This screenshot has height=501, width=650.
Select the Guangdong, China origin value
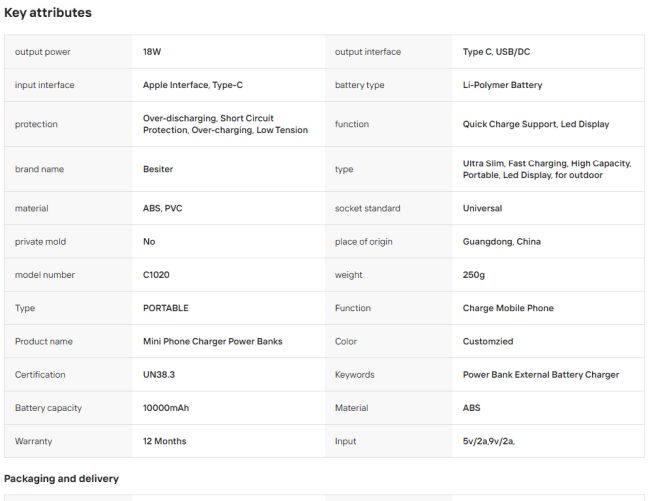tap(502, 242)
